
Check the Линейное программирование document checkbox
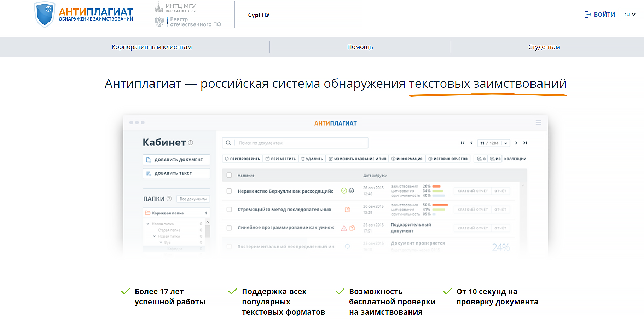pyautogui.click(x=229, y=228)
